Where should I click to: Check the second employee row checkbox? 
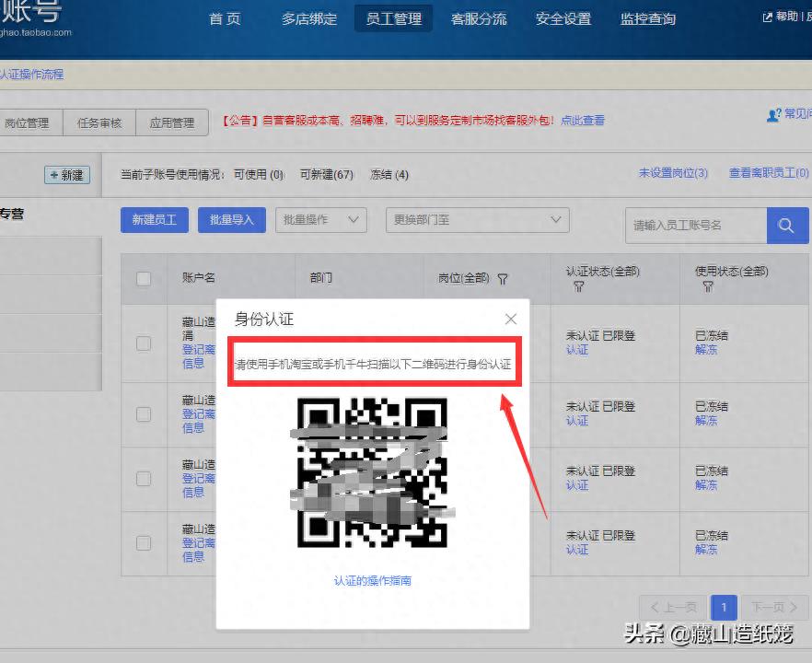coord(144,414)
